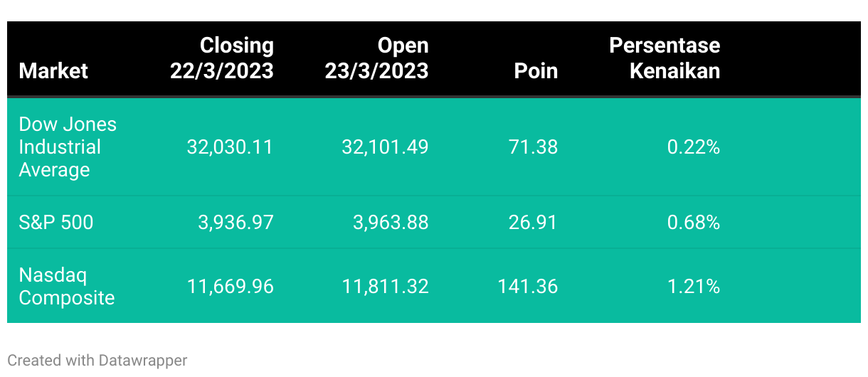This screenshot has height=377, width=868.
Task: Click the Persentase Kenaikan header
Action: tap(665, 58)
